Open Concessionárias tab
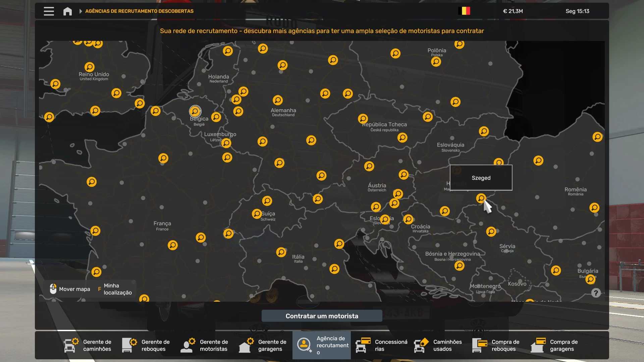 [x=381, y=345]
